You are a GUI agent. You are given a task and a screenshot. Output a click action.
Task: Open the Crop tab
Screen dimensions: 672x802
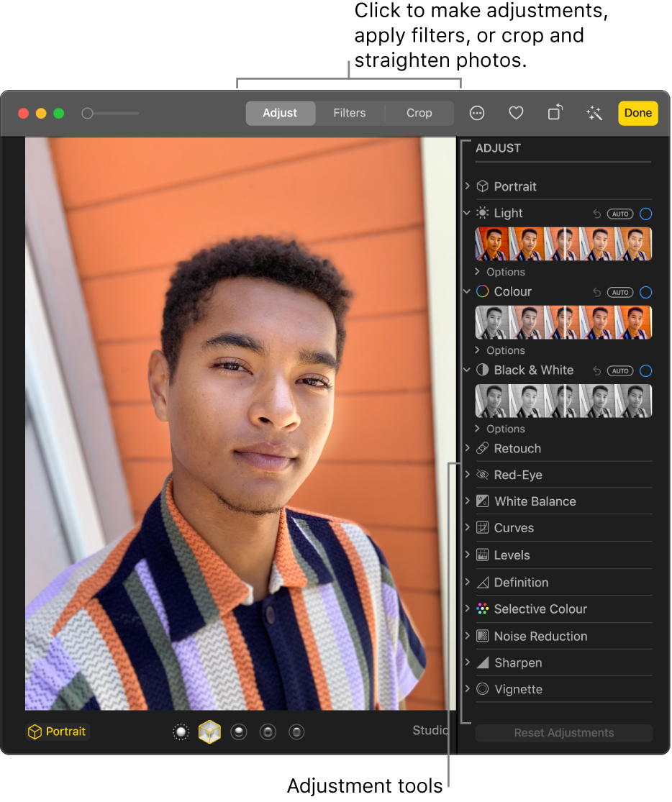(x=419, y=113)
